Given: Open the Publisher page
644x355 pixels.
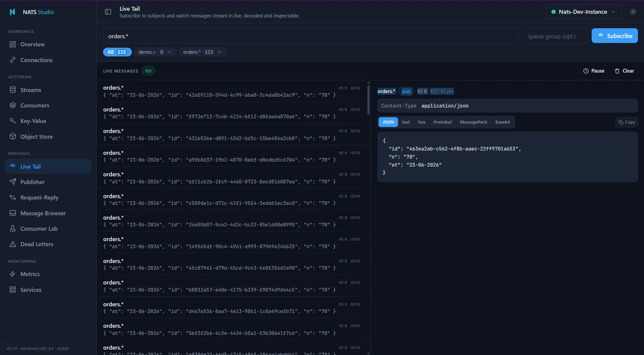Looking at the screenshot, I should coord(48,182).
